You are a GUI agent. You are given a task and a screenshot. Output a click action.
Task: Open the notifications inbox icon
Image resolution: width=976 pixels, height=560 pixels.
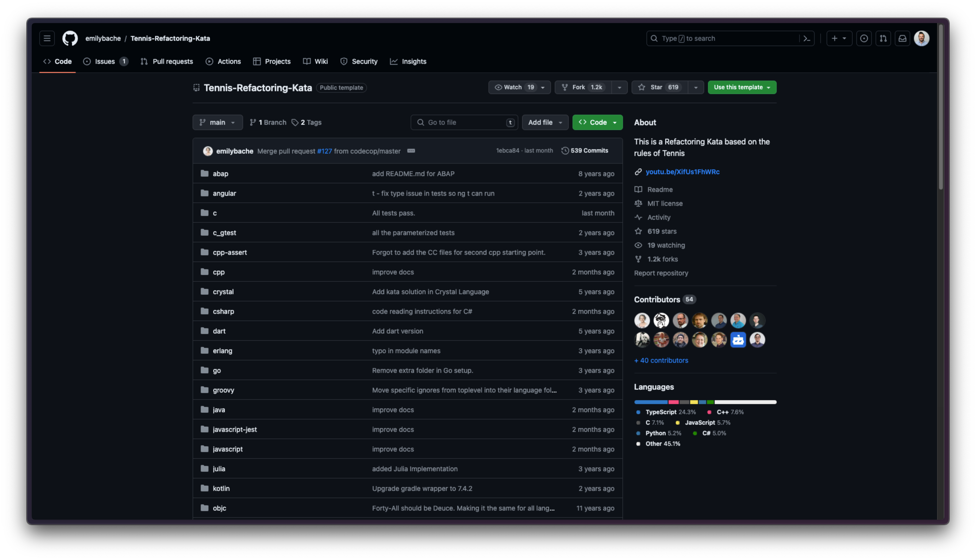(x=902, y=38)
